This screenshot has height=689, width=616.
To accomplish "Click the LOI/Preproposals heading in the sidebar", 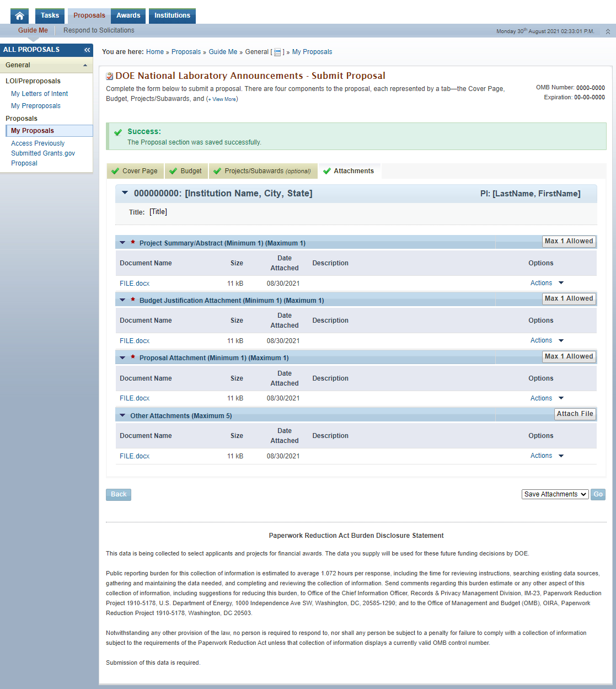I will (33, 81).
